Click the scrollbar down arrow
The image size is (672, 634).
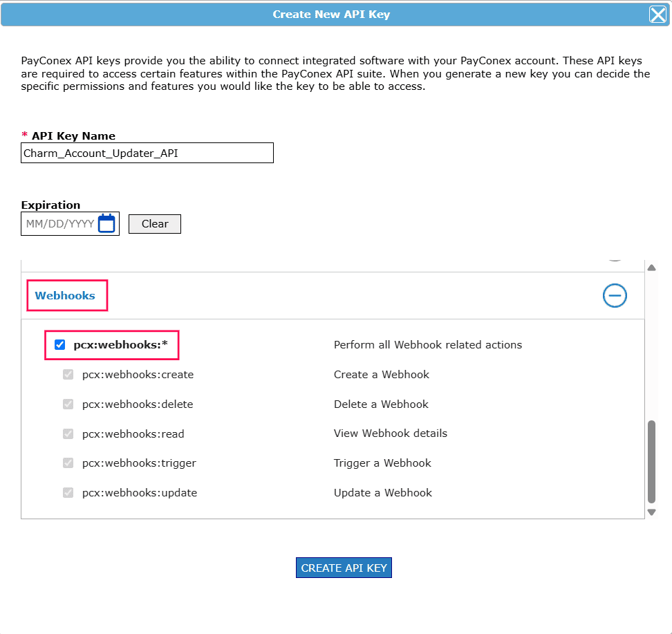point(651,512)
